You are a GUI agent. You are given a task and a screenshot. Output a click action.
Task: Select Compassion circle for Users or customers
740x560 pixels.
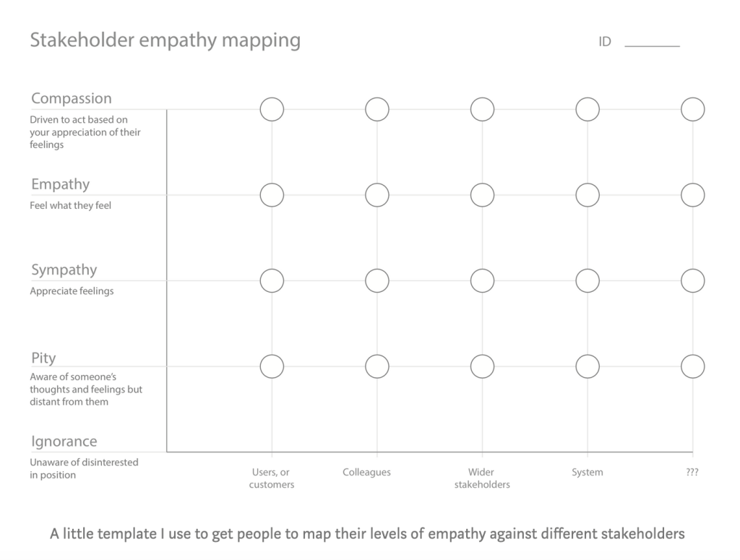[272, 110]
